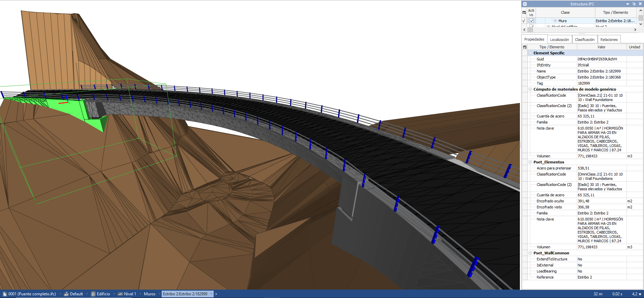This screenshot has height=298, width=644.
Task: Click the Estructura IFC panel window icon
Action: tap(525, 4)
